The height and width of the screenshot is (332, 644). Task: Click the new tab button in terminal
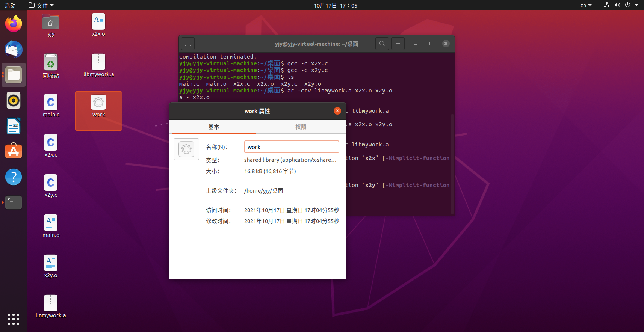tap(188, 44)
